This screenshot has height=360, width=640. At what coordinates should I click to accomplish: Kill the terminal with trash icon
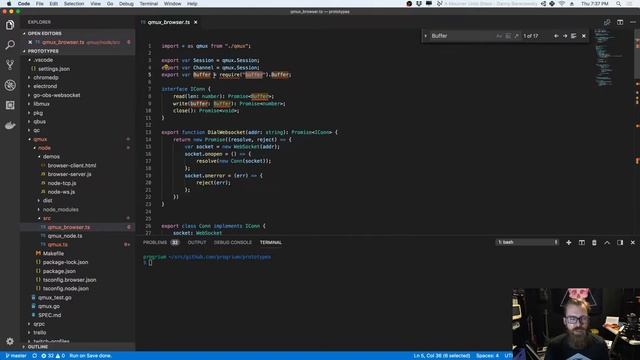(x=594, y=242)
